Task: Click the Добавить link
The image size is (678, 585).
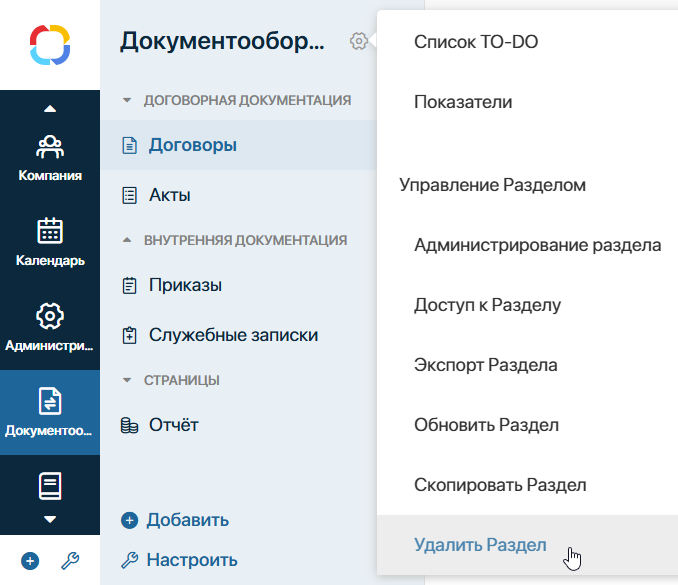Action: [187, 520]
